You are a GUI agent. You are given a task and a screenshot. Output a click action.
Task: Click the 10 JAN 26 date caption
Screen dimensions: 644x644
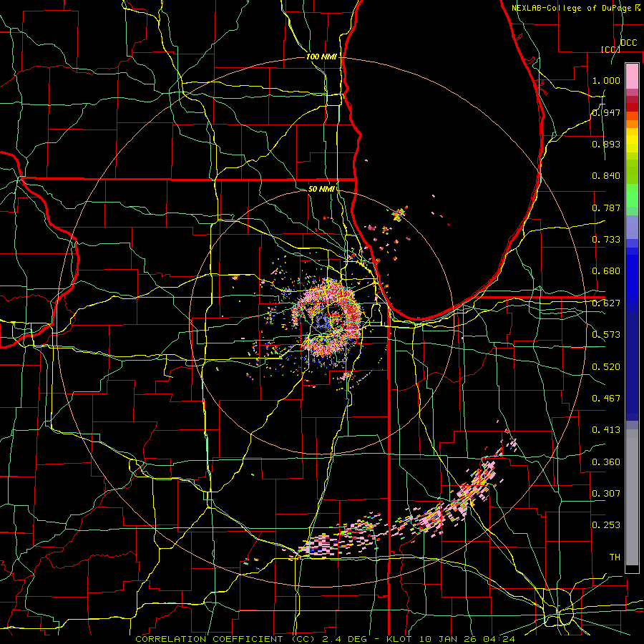[x=447, y=639]
